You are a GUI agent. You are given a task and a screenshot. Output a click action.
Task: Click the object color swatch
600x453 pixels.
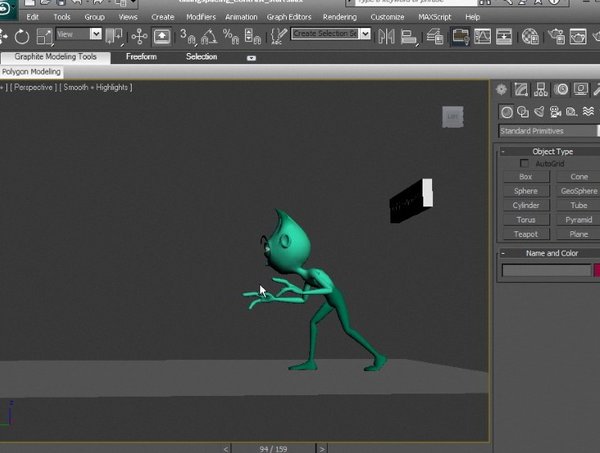pyautogui.click(x=597, y=270)
